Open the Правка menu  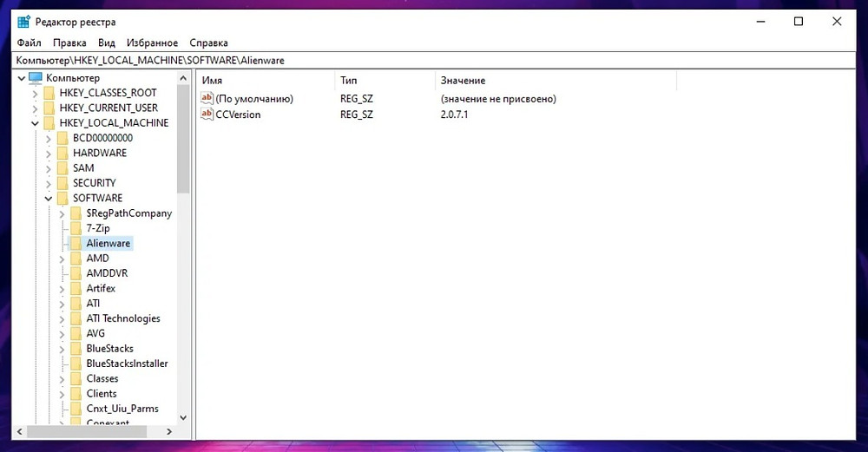click(69, 43)
